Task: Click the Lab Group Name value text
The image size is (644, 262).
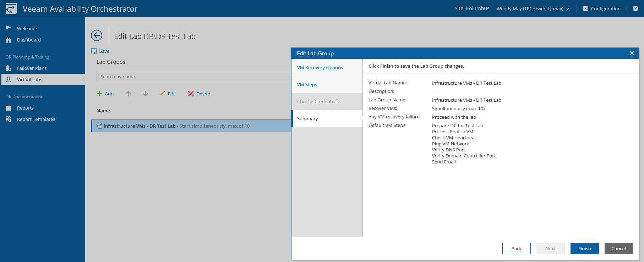Action: 467,100
